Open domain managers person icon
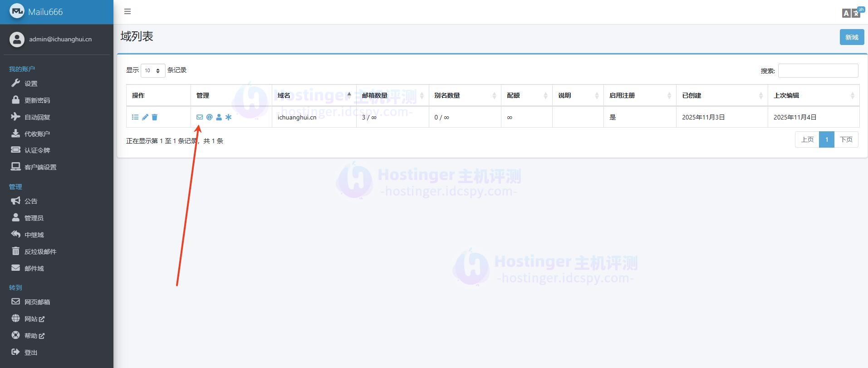This screenshot has width=868, height=368. click(219, 117)
